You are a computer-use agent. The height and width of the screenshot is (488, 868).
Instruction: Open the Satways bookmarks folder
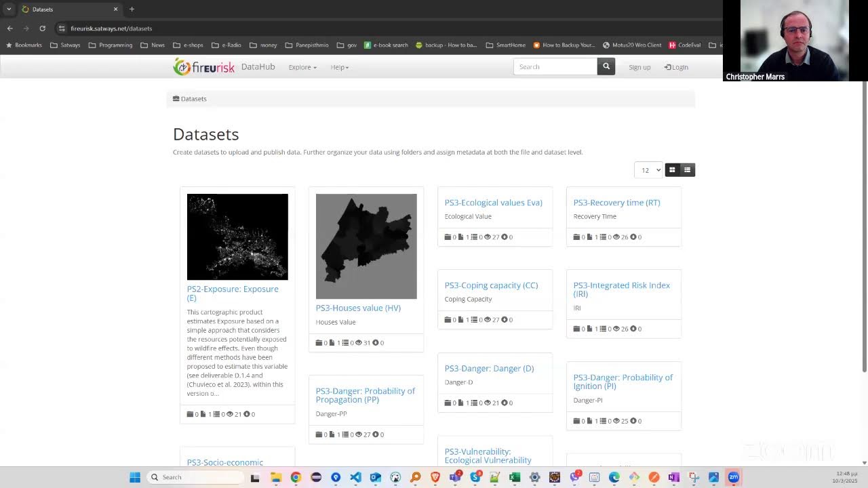pos(65,45)
